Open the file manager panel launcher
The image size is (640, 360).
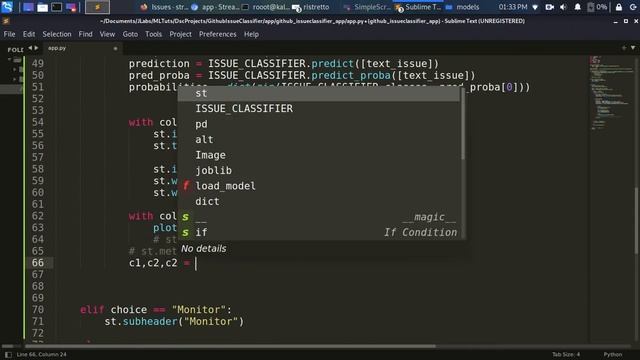(x=42, y=7)
